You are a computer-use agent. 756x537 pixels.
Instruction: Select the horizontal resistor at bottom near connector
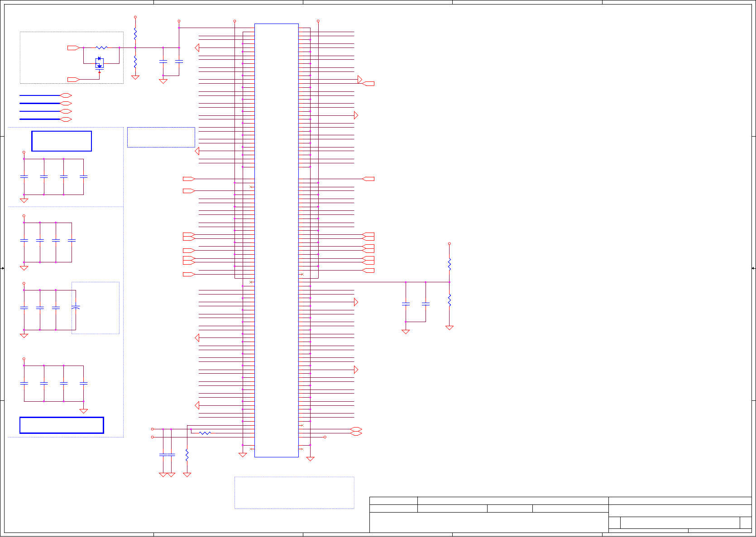tap(205, 433)
